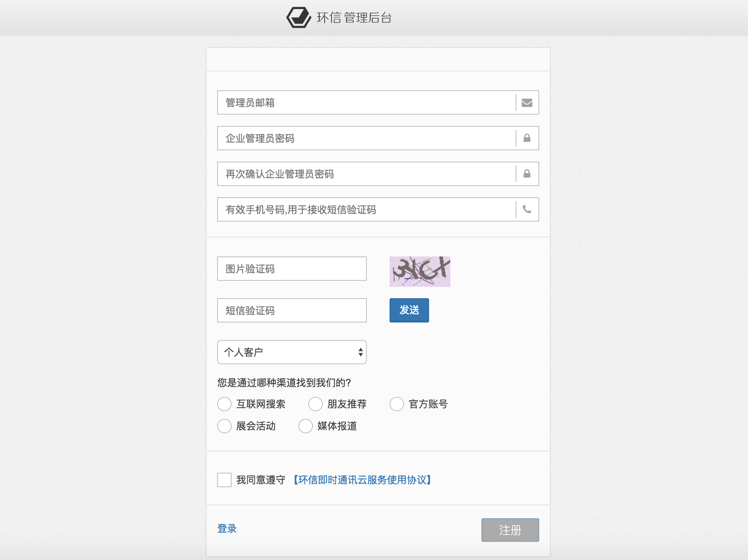748x560 pixels.
Task: Select the 互联网搜索 radio option
Action: tap(224, 404)
